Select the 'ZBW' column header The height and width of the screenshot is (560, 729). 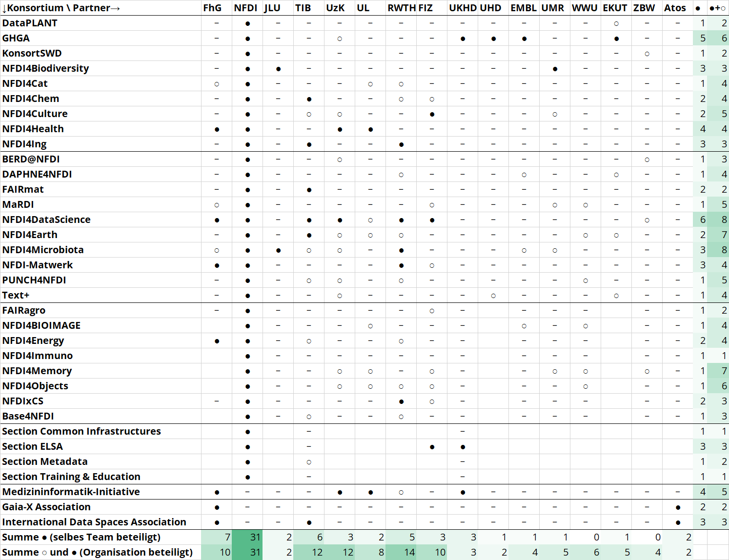644,8
